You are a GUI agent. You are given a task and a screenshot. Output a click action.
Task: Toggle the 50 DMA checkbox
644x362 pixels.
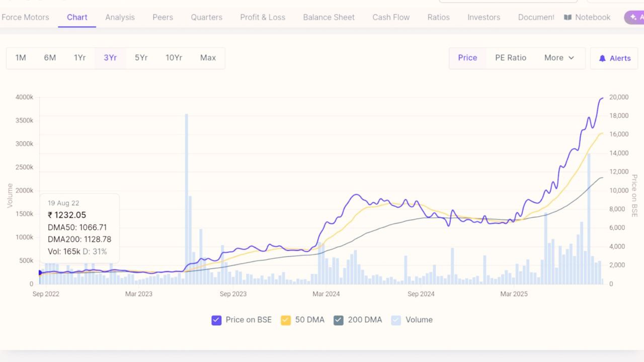(286, 320)
